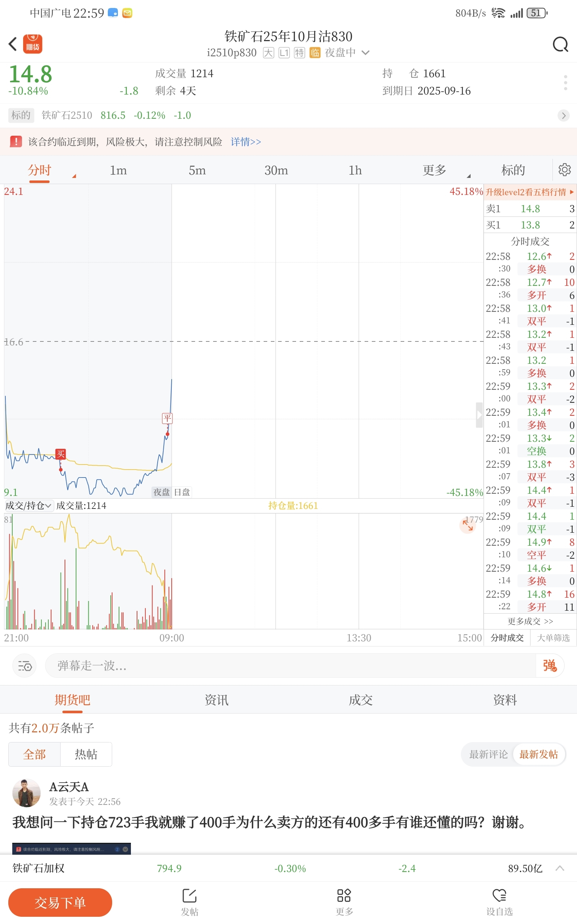This screenshot has width=577, height=924.
Task: Select the 热帖 filter
Action: [86, 754]
